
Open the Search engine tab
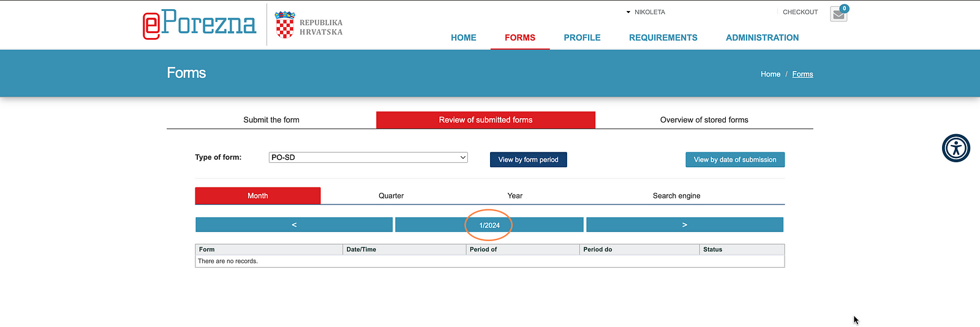[x=676, y=196]
